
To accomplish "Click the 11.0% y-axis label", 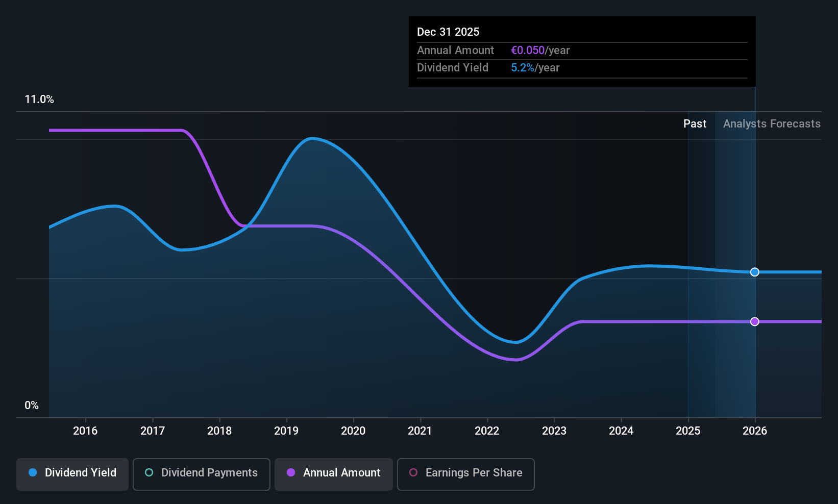I will pos(39,99).
